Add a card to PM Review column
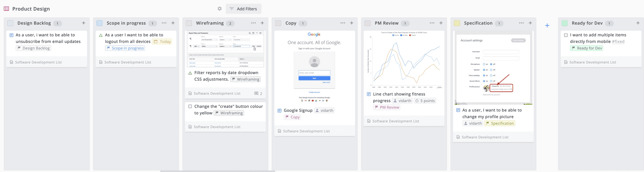This screenshot has width=644, height=172. pyautogui.click(x=441, y=23)
